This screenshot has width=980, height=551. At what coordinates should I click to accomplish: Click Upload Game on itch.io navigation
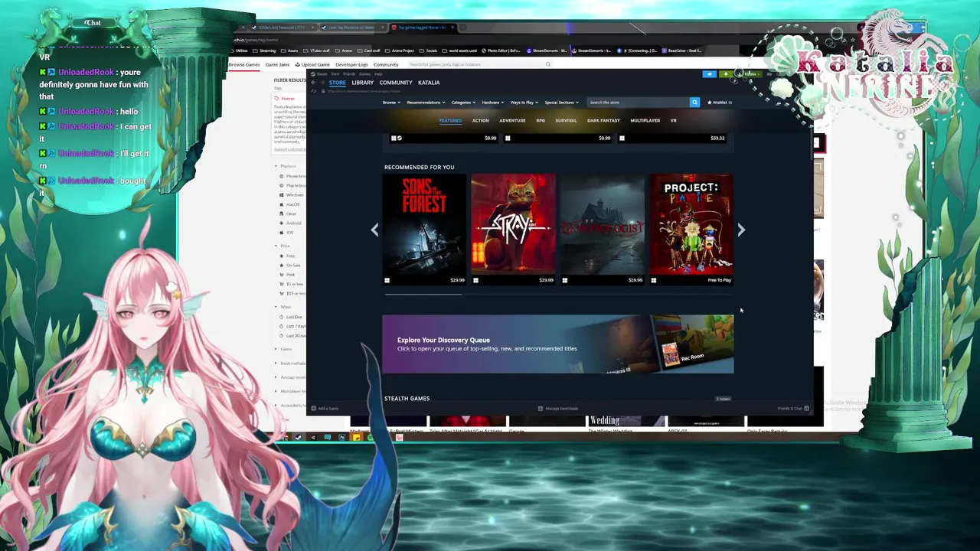click(x=312, y=64)
